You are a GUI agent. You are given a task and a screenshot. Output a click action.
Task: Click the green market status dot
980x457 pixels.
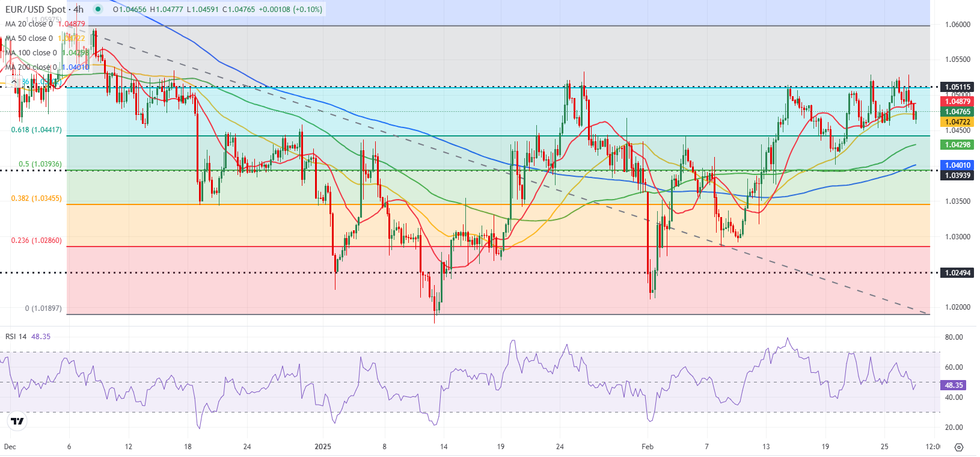point(98,9)
